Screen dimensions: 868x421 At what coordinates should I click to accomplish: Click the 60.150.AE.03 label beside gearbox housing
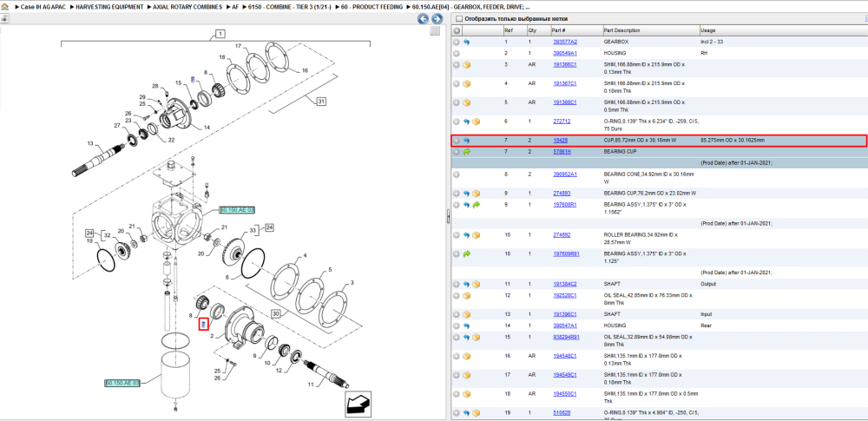pos(237,210)
